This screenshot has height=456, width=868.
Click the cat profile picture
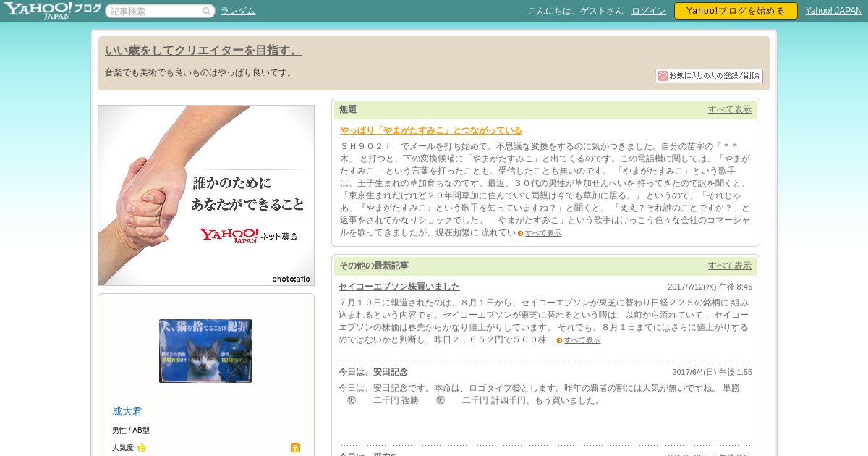(205, 351)
